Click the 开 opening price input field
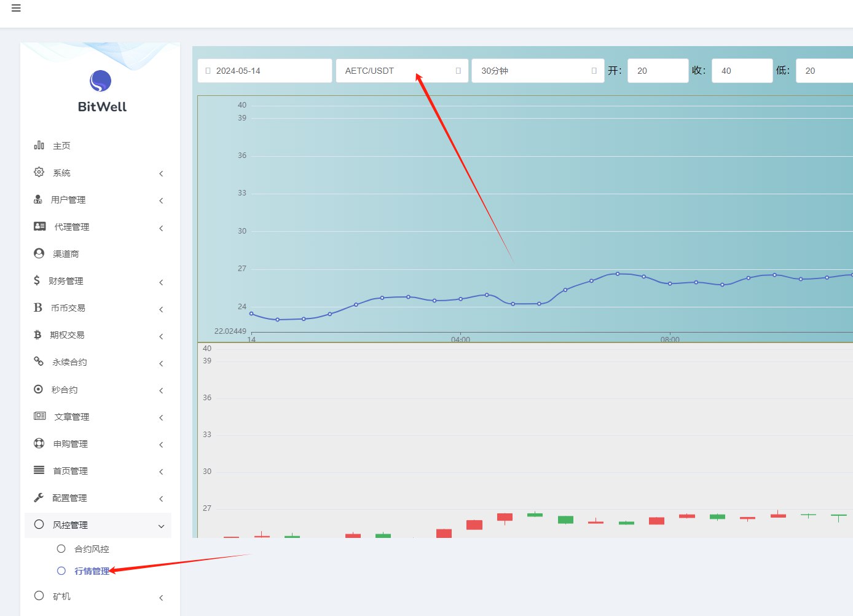The image size is (853, 616). (658, 71)
